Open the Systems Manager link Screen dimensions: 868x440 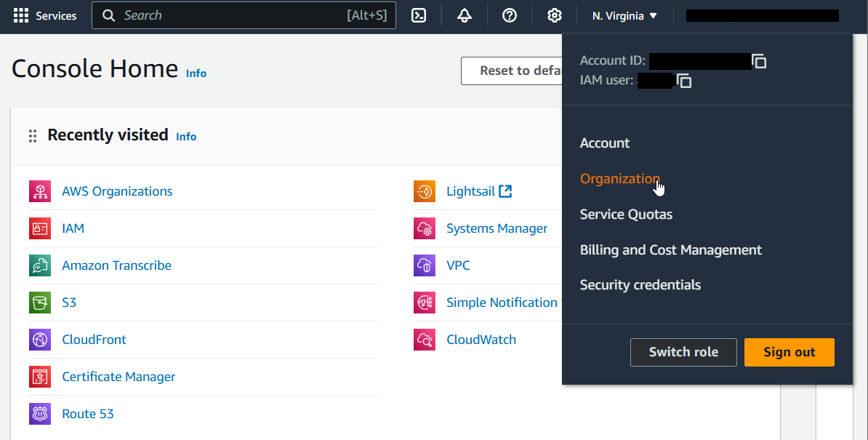pyautogui.click(x=497, y=228)
